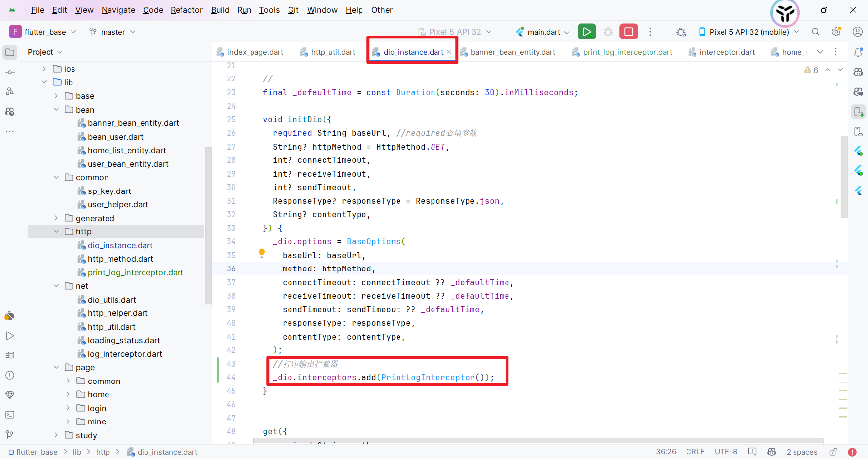Image resolution: width=868 pixels, height=459 pixels.
Task: Start debugging with the bug icon
Action: (608, 32)
